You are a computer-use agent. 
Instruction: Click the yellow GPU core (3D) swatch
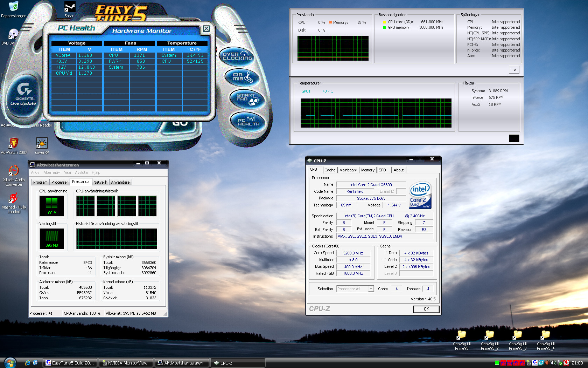(384, 22)
